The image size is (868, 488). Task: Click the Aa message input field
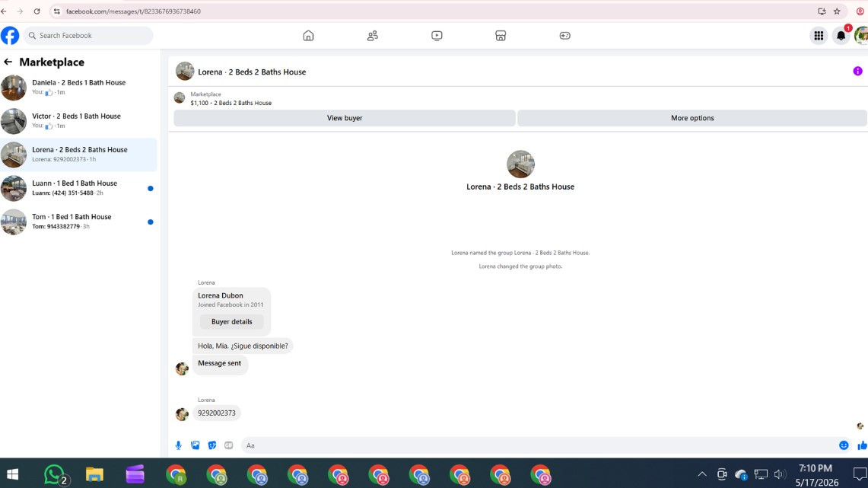pos(539,445)
